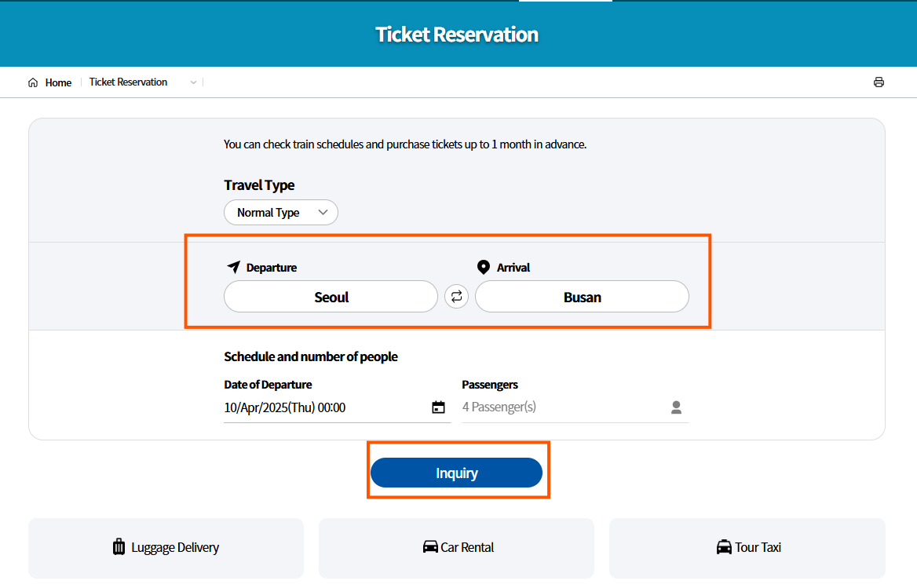The image size is (917, 588).
Task: Open Tour Taxi service
Action: point(747,547)
